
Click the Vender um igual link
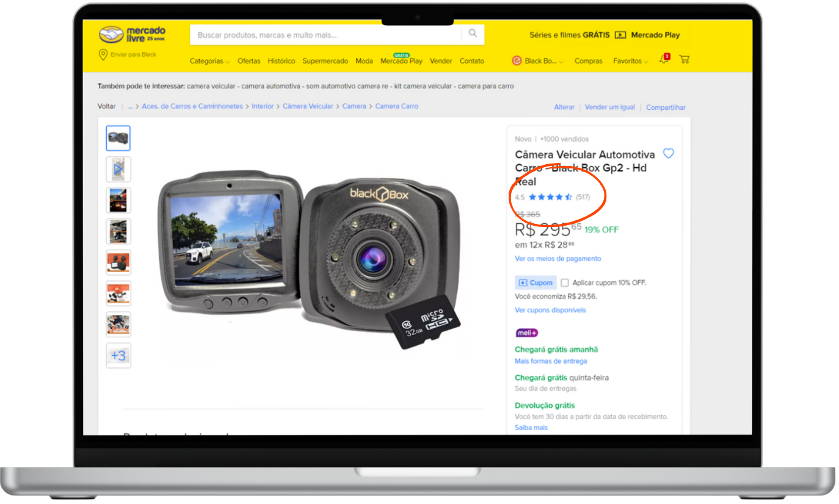(x=610, y=107)
